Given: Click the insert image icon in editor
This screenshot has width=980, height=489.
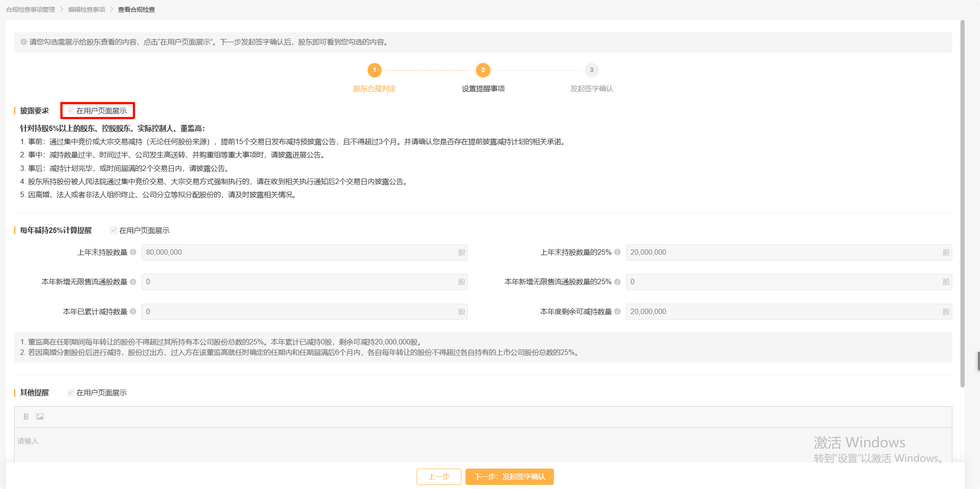Looking at the screenshot, I should (40, 416).
